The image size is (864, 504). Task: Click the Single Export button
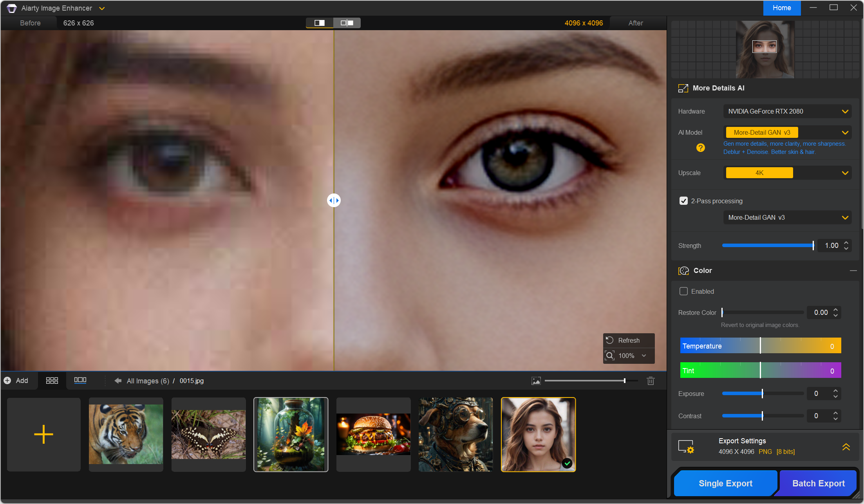point(725,483)
